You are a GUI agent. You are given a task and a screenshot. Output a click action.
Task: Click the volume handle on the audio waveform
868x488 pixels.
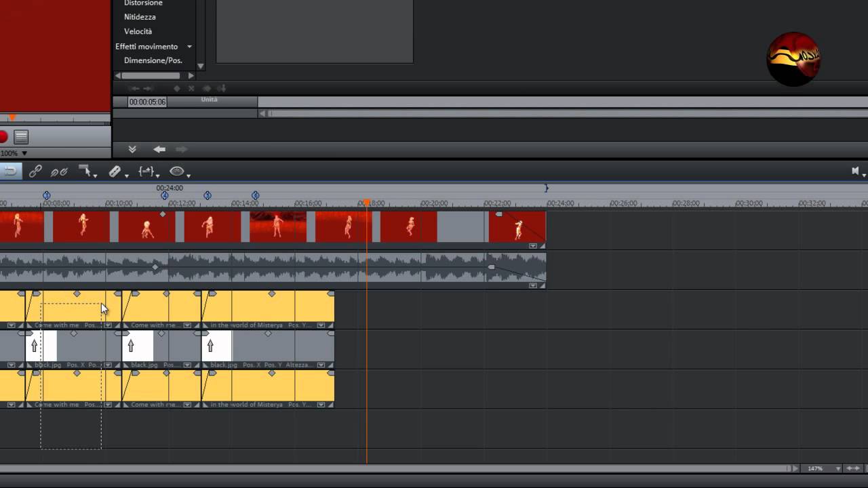click(x=155, y=267)
